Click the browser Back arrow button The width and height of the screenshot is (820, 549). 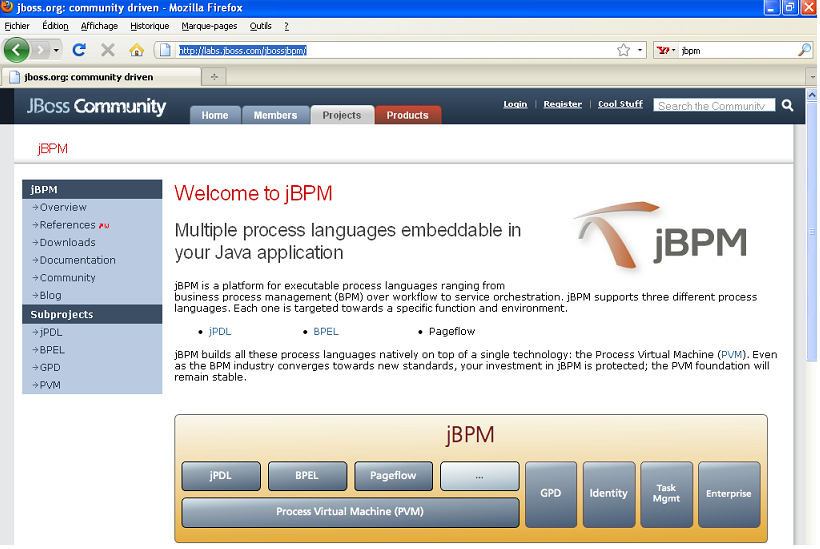click(17, 50)
